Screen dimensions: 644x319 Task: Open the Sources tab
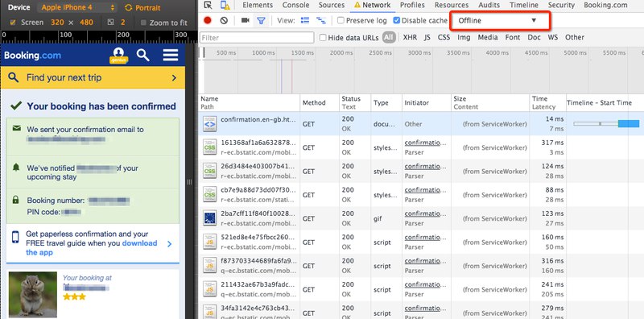pyautogui.click(x=332, y=6)
